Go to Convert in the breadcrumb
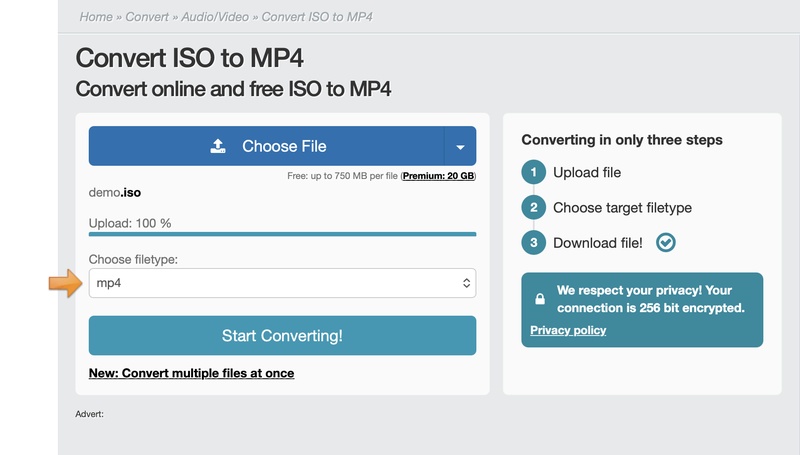This screenshot has height=455, width=800. point(147,17)
